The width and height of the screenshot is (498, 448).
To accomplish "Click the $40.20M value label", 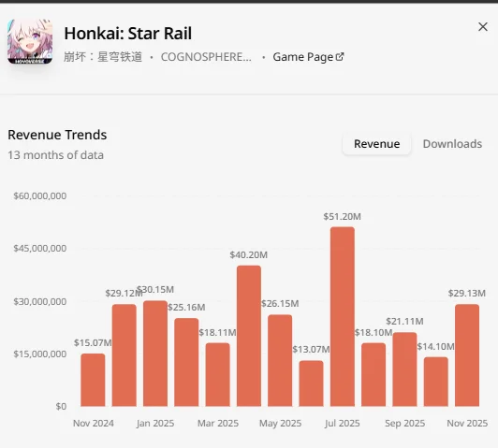I will pyautogui.click(x=249, y=255).
